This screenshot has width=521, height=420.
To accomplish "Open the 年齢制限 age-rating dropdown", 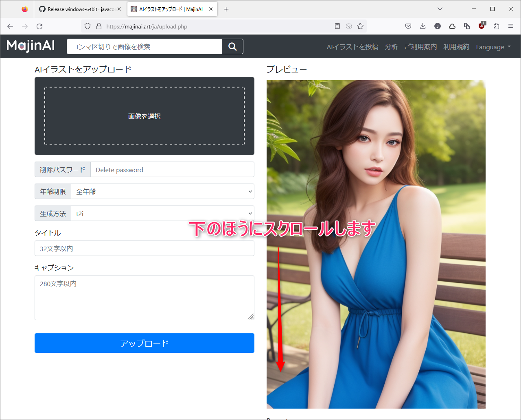I will 163,191.
